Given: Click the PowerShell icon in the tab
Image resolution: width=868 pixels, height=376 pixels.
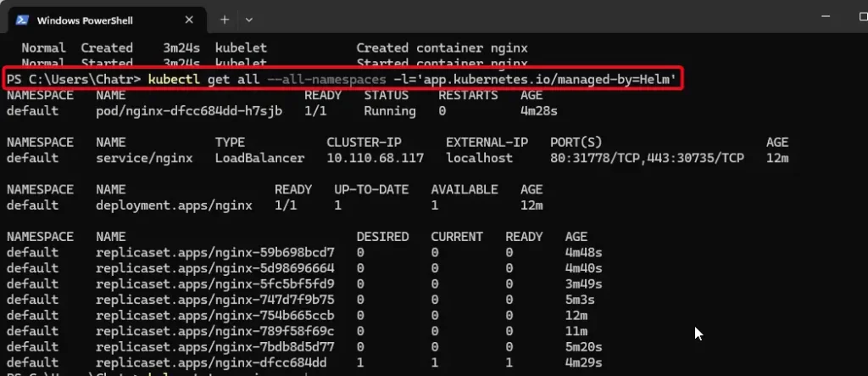Looking at the screenshot, I should 22,20.
